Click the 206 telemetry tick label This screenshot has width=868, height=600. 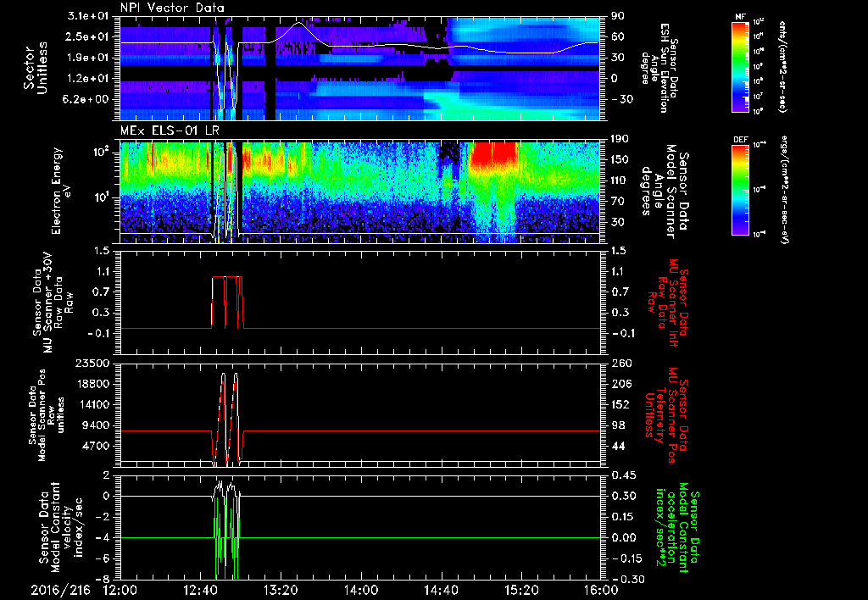[620, 384]
